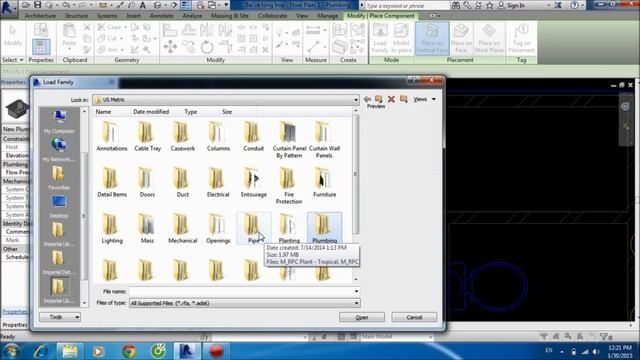The width and height of the screenshot is (640, 360).
Task: Click Load Family icon in ribbon
Action: (380, 38)
